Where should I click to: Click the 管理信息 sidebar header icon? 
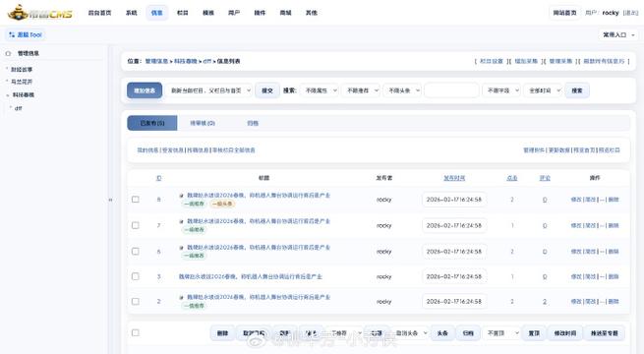click(8, 53)
